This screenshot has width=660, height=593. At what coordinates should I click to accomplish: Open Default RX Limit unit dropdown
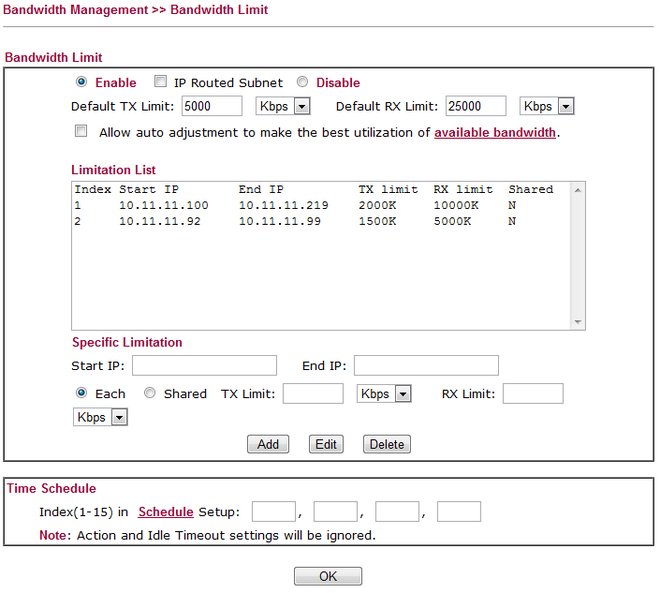(x=547, y=106)
